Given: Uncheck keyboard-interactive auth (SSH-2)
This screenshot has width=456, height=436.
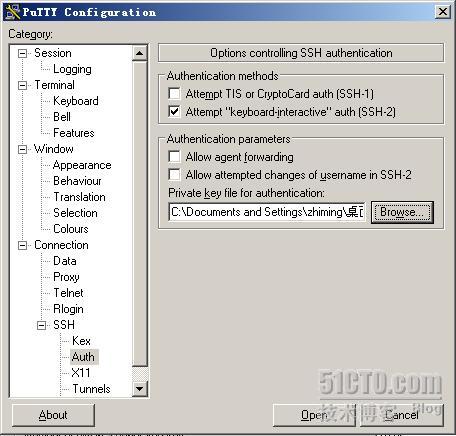Looking at the screenshot, I should click(174, 111).
